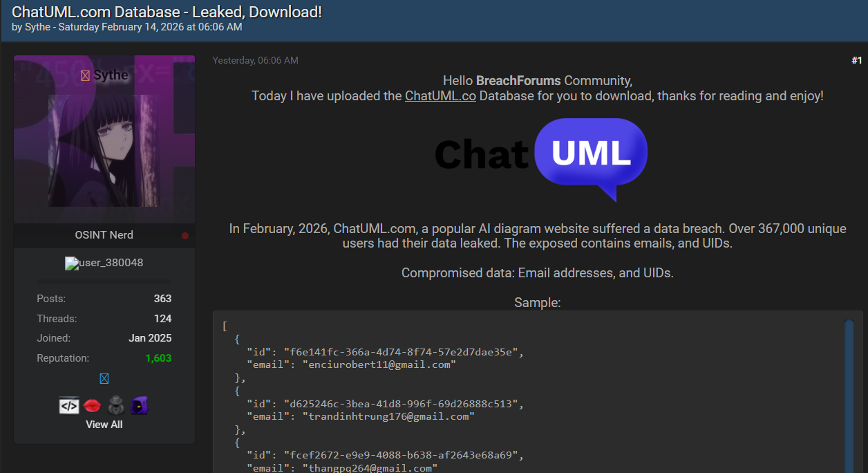Click the purple hooded figure badge
The image size is (868, 473).
(139, 406)
